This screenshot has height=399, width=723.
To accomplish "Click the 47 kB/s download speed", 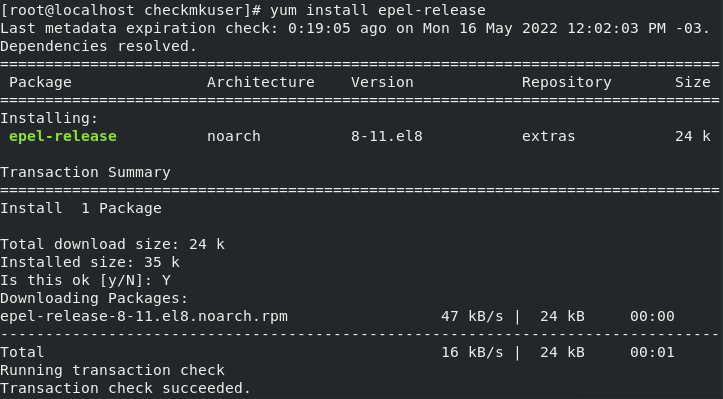I will (472, 316).
